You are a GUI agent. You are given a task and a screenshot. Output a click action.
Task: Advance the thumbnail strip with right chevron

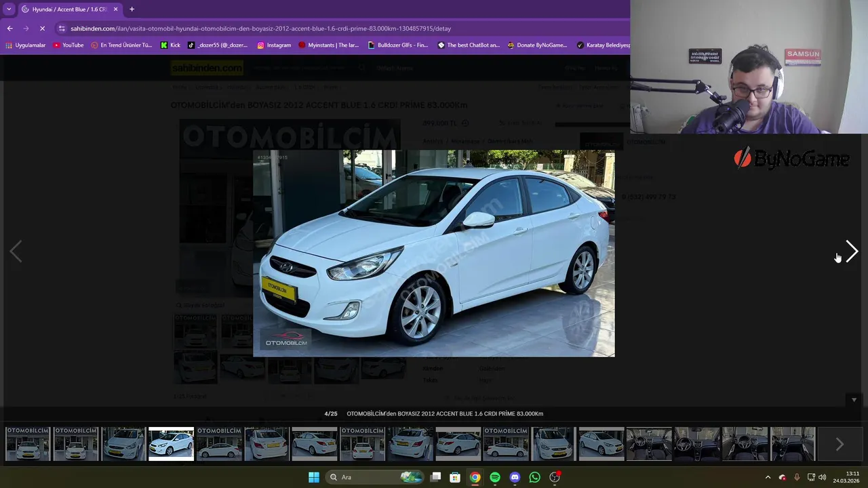click(x=840, y=444)
